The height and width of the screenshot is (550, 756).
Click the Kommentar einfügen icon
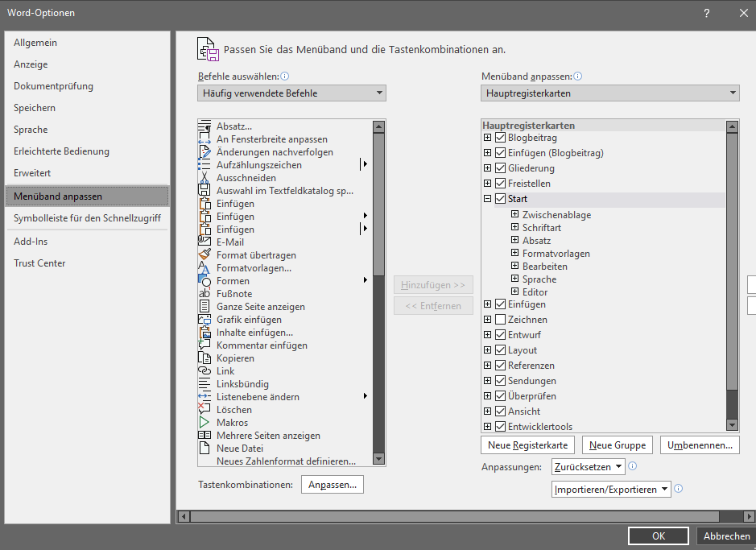204,345
